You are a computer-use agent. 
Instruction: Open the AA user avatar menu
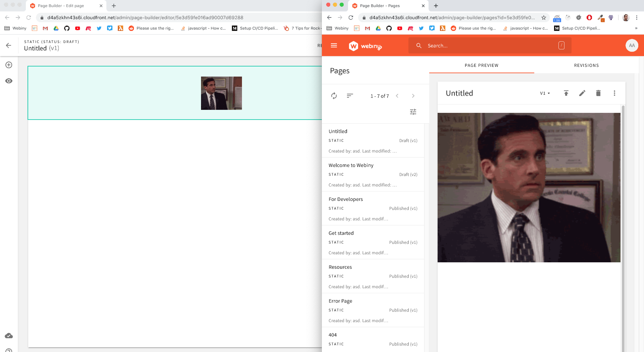click(x=632, y=45)
